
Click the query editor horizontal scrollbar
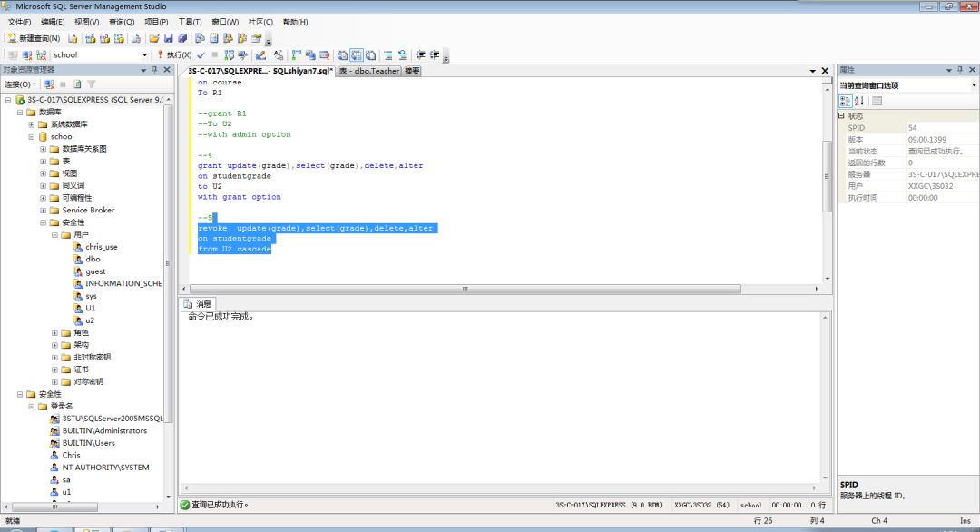pyautogui.click(x=463, y=289)
